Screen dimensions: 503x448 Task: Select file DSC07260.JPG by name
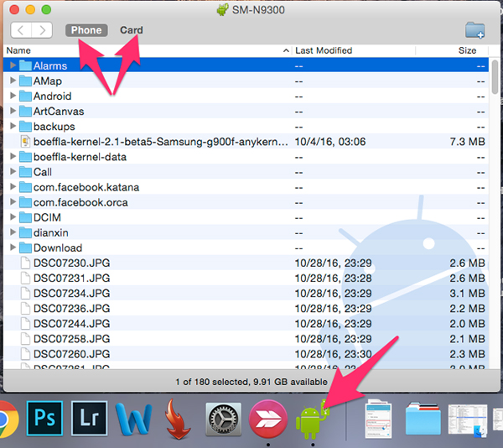click(72, 354)
